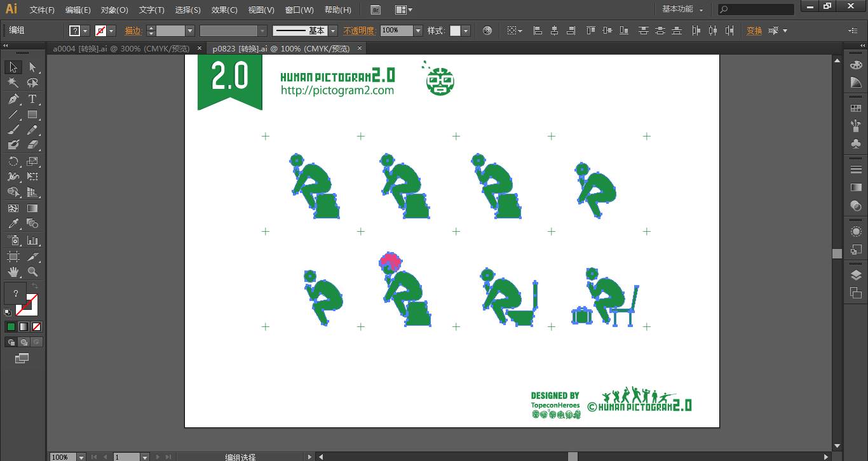Image resolution: width=868 pixels, height=461 pixels.
Task: Open the Symbols panel club icon
Action: tap(856, 144)
